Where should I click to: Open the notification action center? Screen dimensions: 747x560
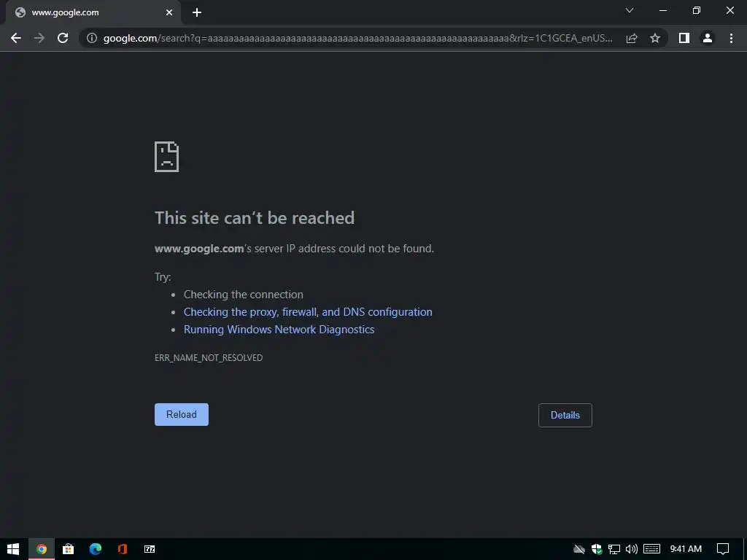(x=723, y=549)
